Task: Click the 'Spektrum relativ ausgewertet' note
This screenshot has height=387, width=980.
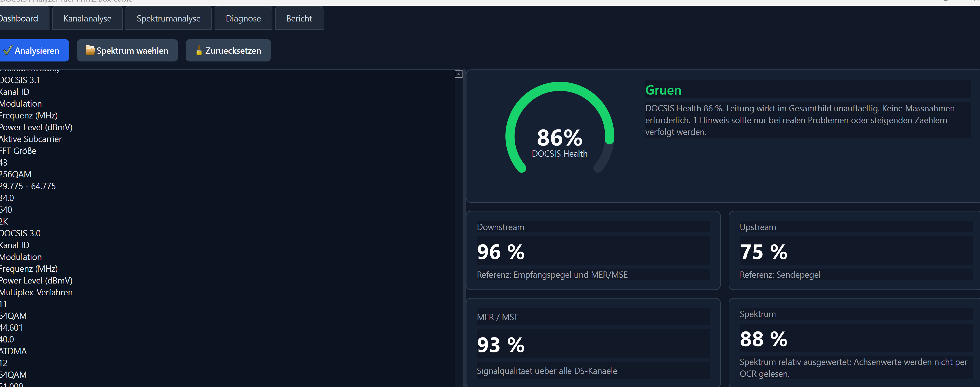Action: click(x=853, y=368)
